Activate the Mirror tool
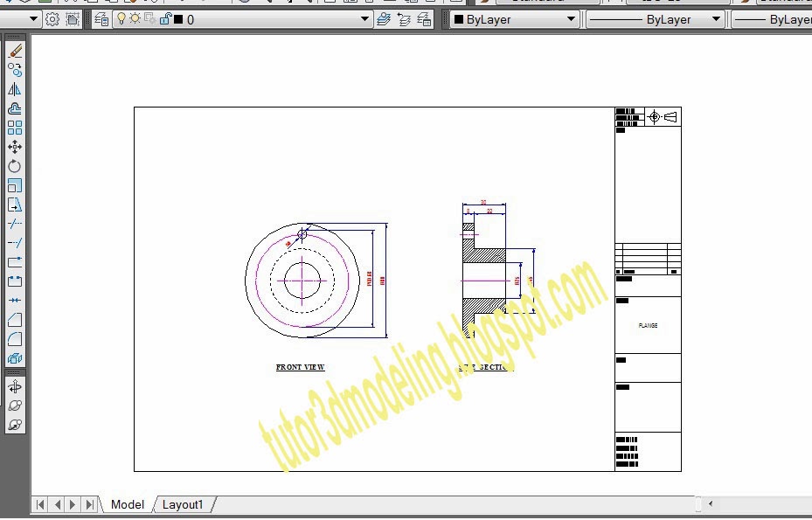The height and width of the screenshot is (520, 812). click(x=15, y=89)
